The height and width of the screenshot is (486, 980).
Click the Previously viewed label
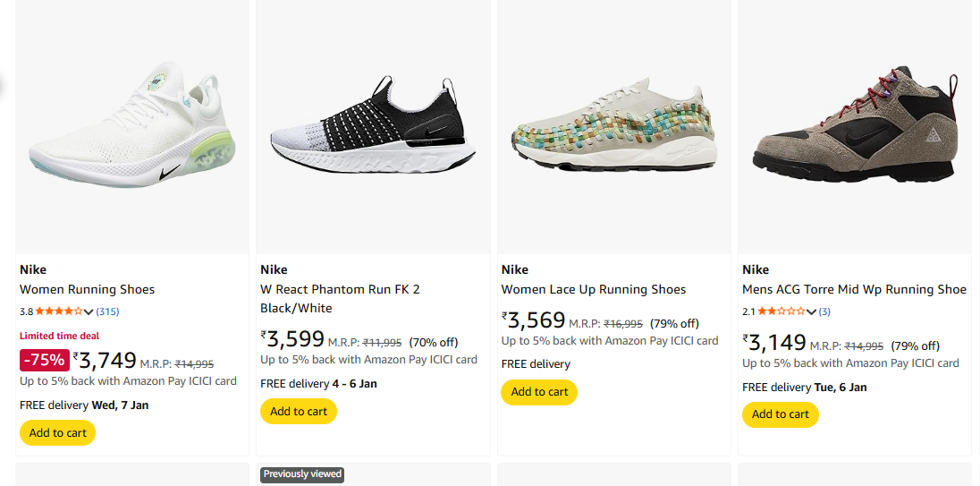[301, 474]
